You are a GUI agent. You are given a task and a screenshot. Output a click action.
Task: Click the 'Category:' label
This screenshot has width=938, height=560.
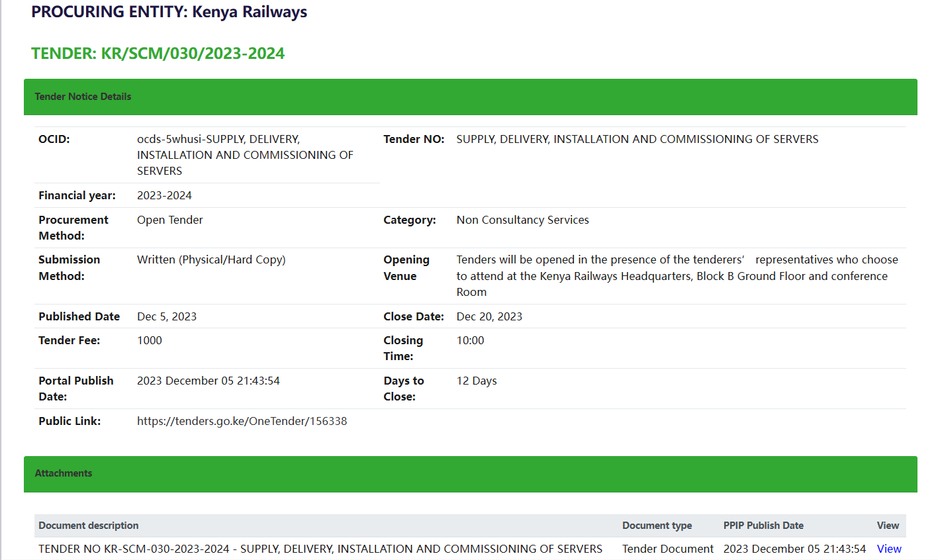click(x=410, y=220)
